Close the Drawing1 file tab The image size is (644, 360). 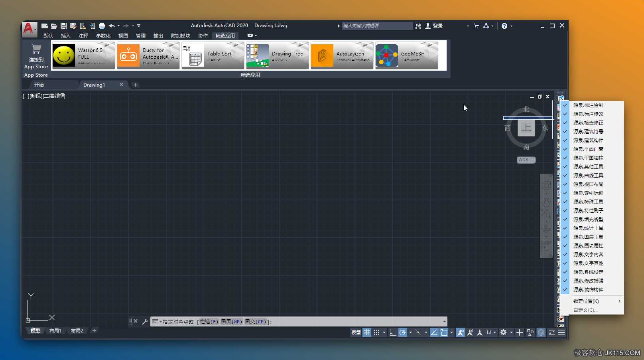click(x=122, y=85)
